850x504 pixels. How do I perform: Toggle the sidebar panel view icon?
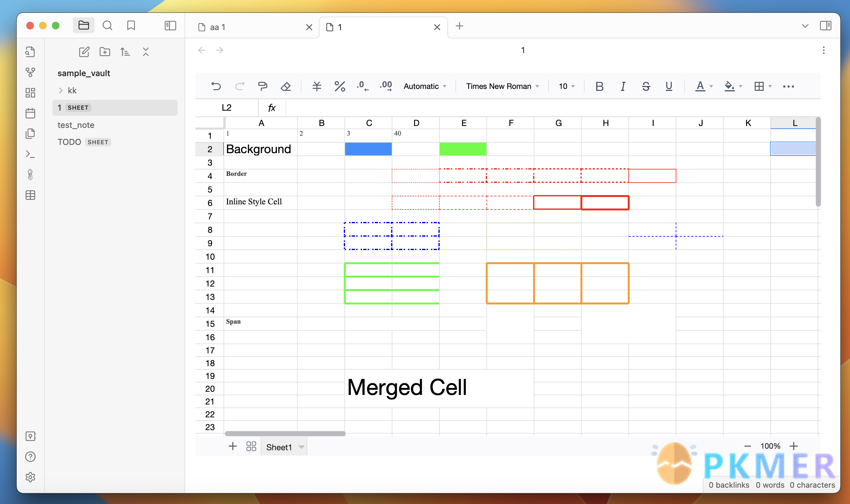tap(170, 27)
